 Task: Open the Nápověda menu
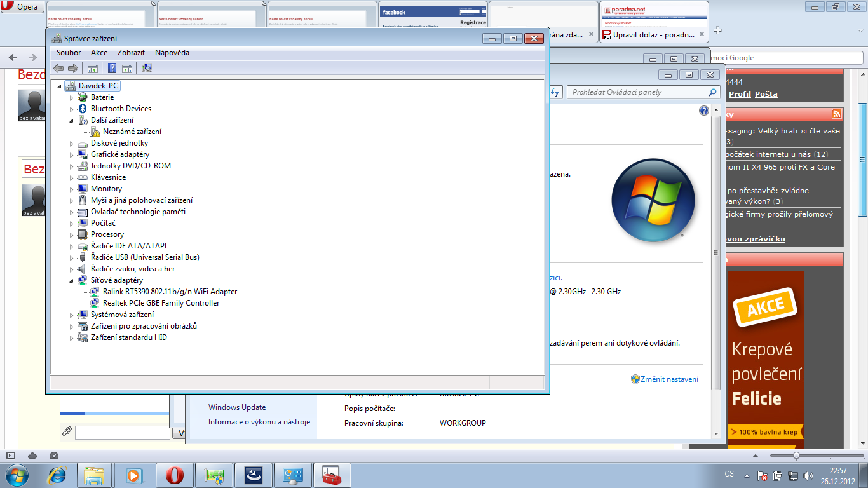172,53
